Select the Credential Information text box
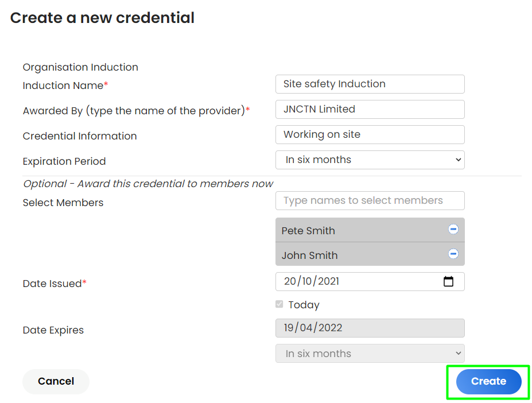532x403 pixels. click(x=370, y=135)
